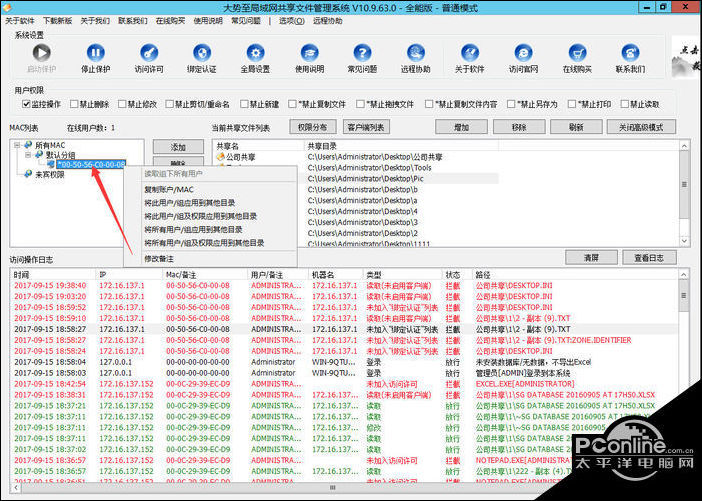Click the log scrollbar left arrow

(x=16, y=487)
